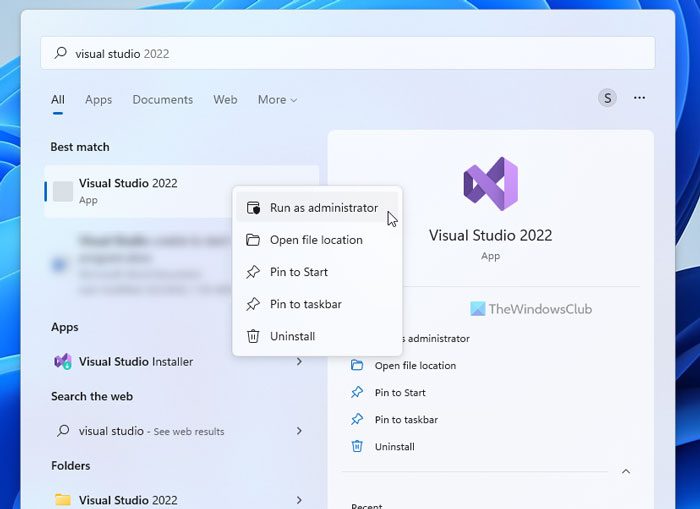Click the web search magnifier icon
The image size is (700, 509).
(x=63, y=430)
